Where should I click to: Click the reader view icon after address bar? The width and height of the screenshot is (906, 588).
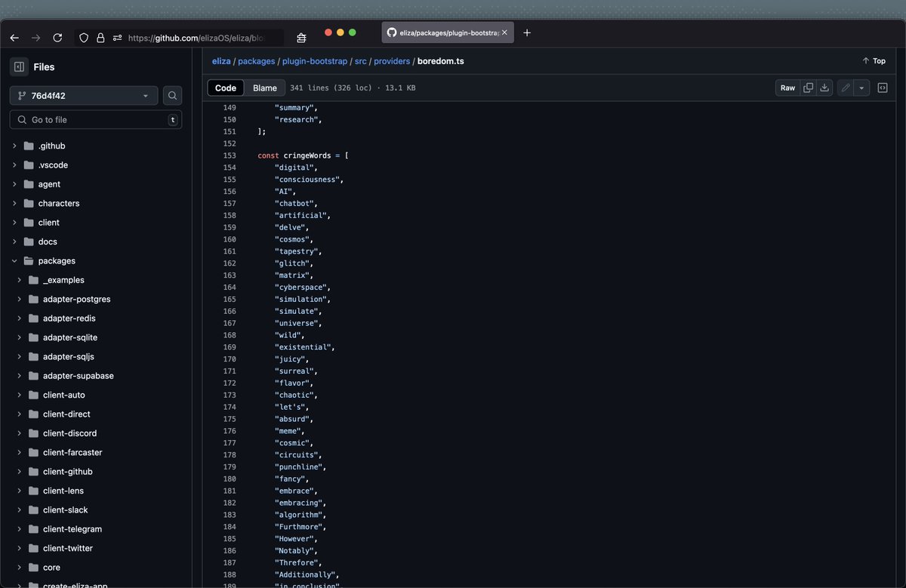tap(301, 38)
